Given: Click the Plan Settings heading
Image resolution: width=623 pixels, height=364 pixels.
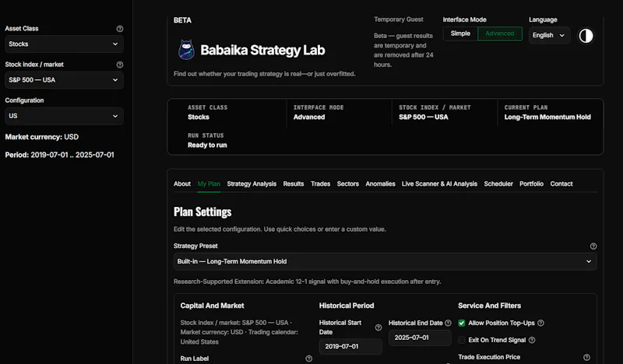Looking at the screenshot, I should 202,212.
